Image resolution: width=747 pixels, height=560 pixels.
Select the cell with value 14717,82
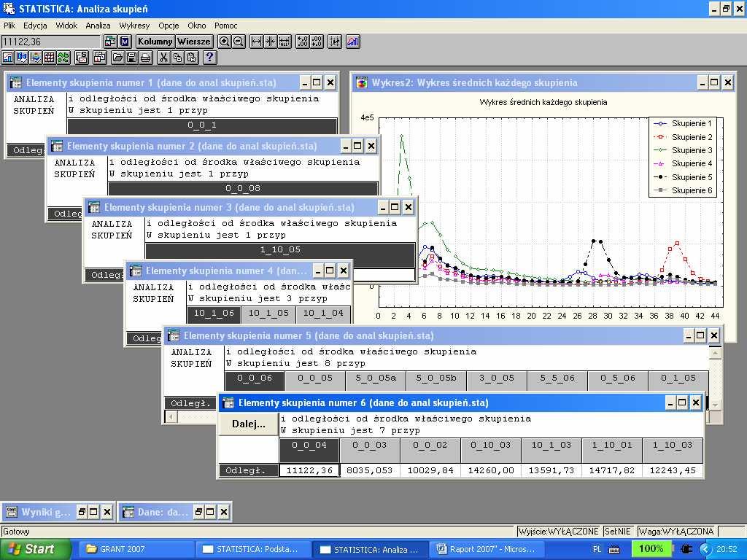(x=612, y=470)
